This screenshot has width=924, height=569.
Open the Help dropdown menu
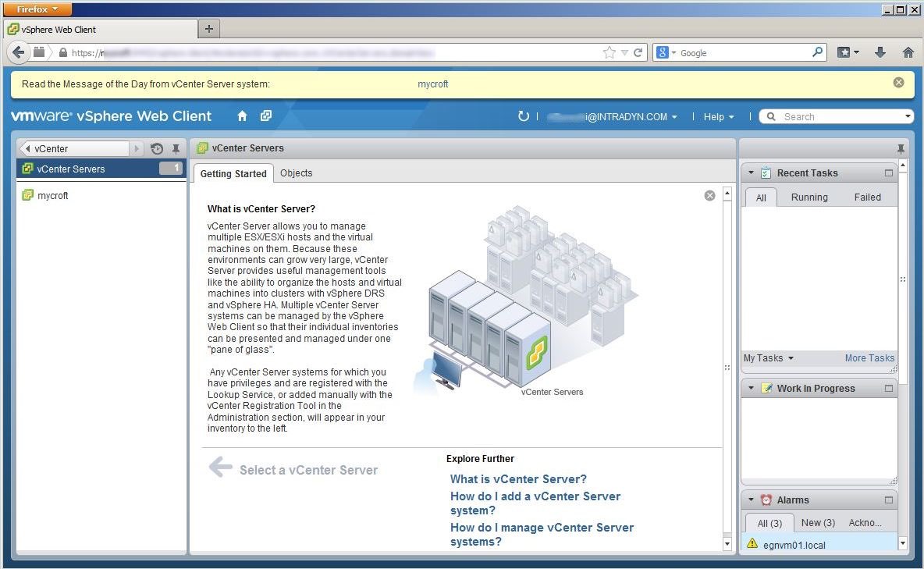[718, 117]
